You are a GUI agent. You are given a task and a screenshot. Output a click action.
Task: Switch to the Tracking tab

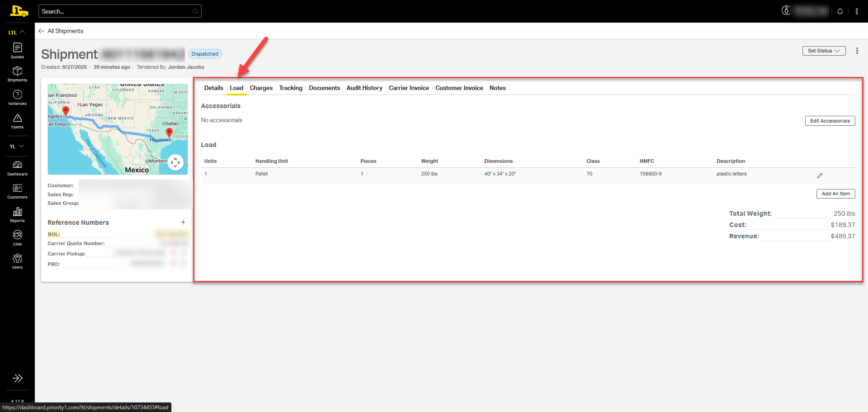pos(291,88)
